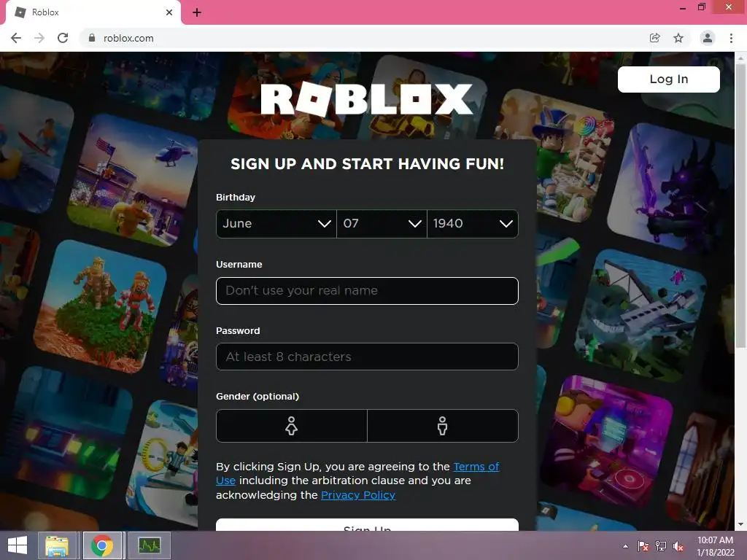The height and width of the screenshot is (560, 747).
Task: Switch to the Roblox browser tab
Action: tap(93, 12)
